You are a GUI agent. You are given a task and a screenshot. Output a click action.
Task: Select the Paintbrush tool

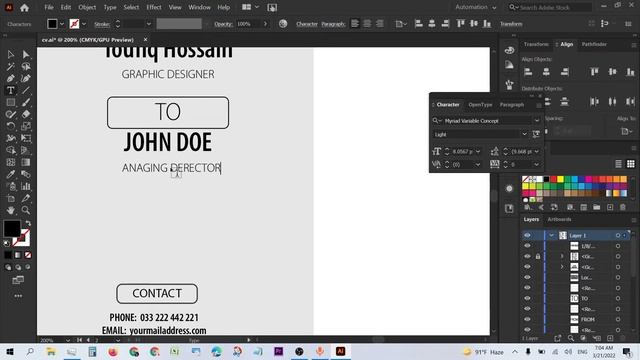[26, 102]
